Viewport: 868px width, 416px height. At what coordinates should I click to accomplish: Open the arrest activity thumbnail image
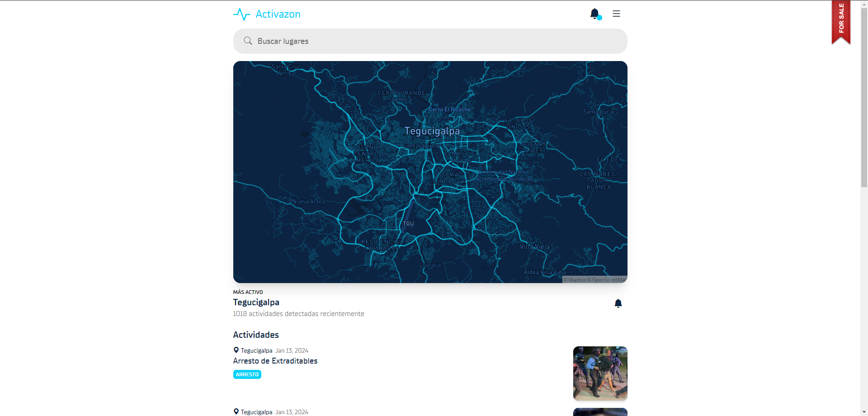pos(600,373)
